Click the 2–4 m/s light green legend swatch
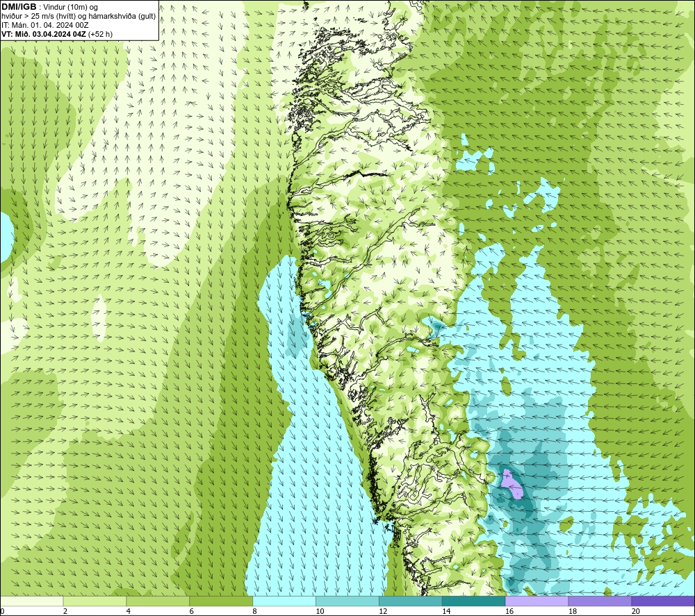The width and height of the screenshot is (695, 616). pyautogui.click(x=95, y=601)
